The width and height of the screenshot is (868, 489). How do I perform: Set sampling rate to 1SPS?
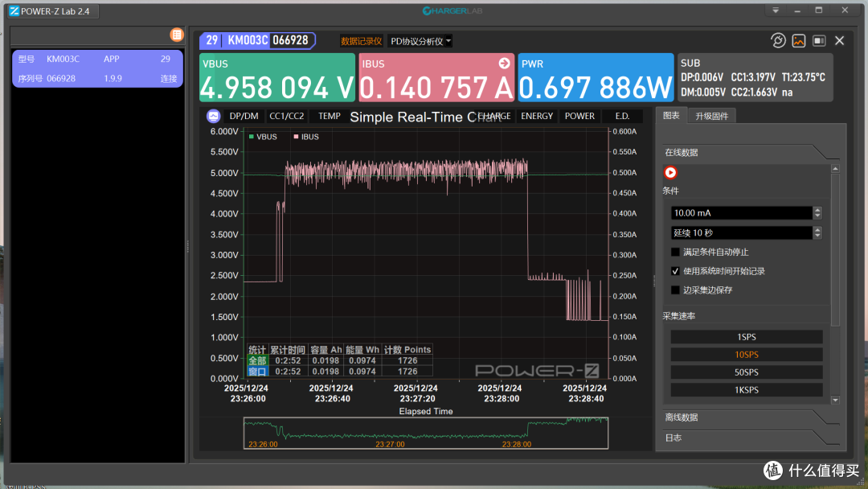[x=746, y=337]
